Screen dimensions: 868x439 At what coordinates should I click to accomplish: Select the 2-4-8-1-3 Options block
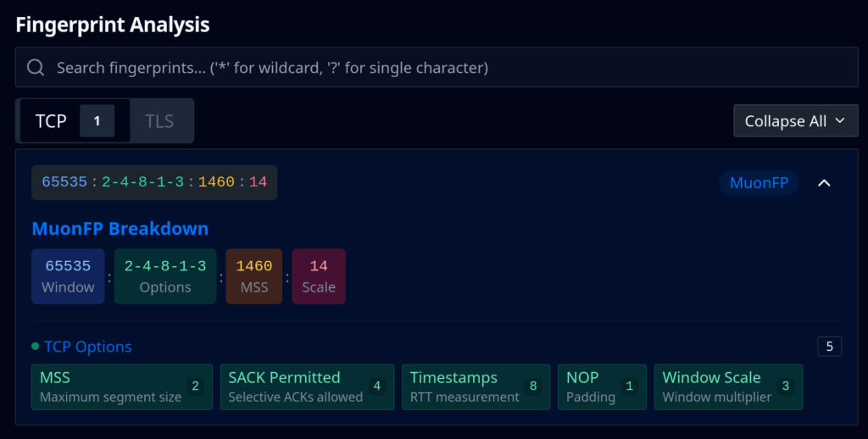164,276
